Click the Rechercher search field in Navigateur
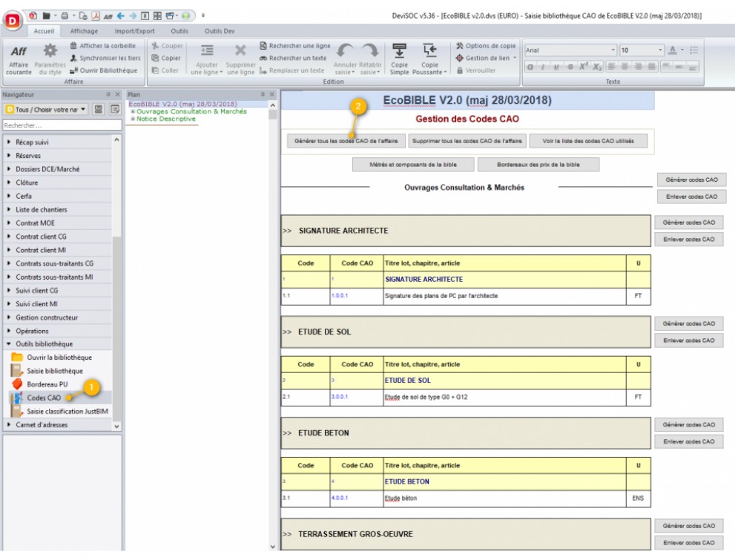This screenshot has height=560, width=735. click(x=62, y=125)
